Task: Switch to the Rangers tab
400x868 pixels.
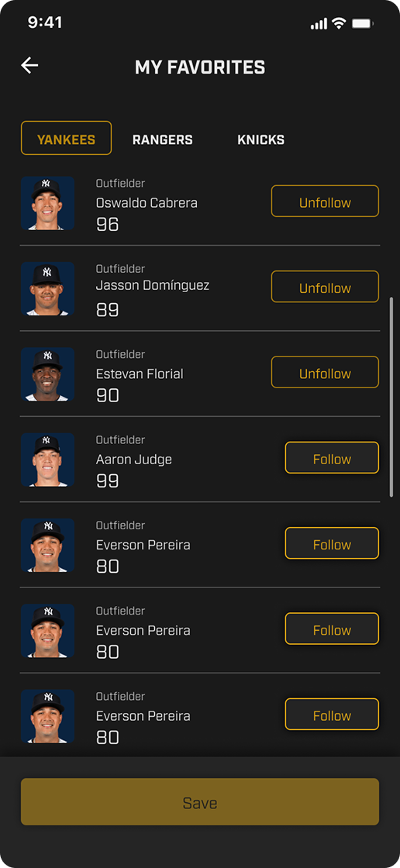Action: tap(162, 140)
